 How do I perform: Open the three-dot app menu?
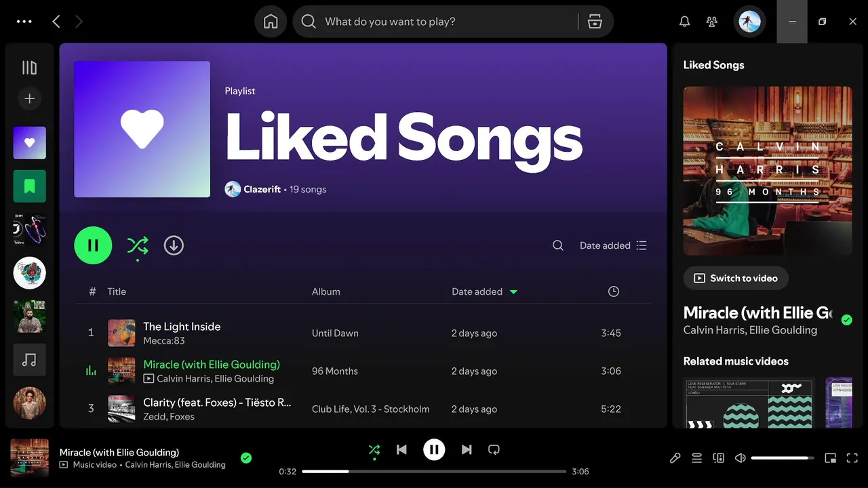click(x=24, y=22)
